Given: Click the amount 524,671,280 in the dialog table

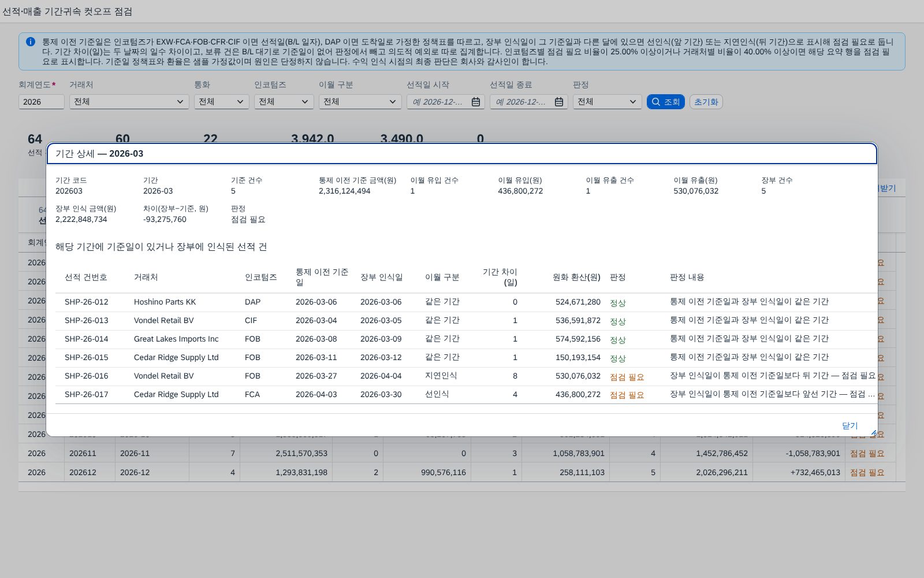Looking at the screenshot, I should click(578, 302).
